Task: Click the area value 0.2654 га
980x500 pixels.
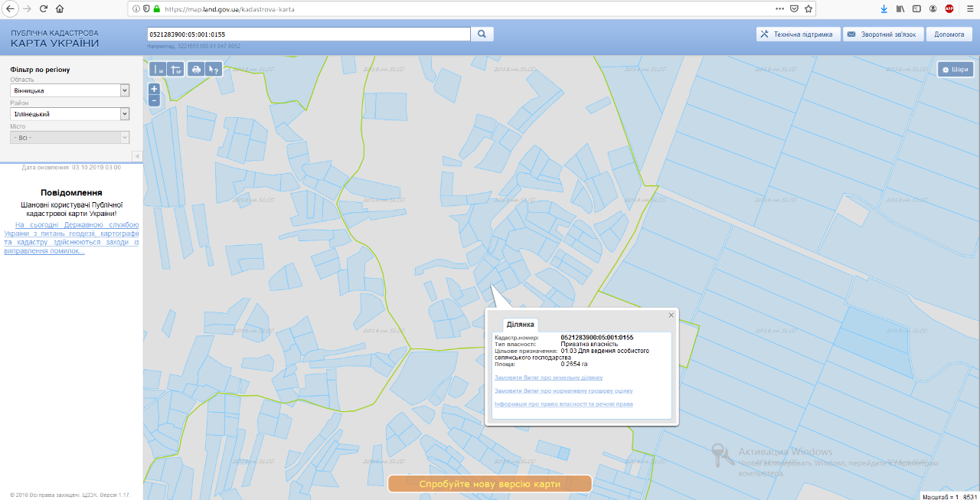Action: 574,364
